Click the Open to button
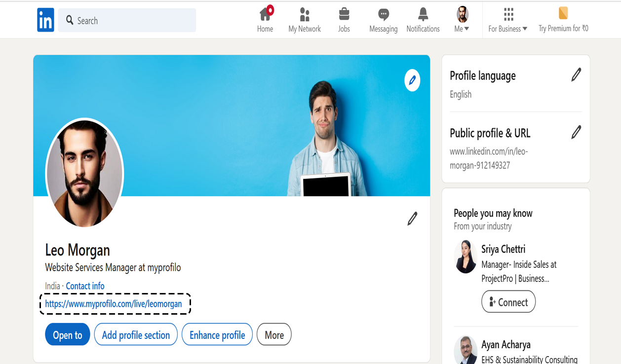This screenshot has height=364, width=621. click(68, 335)
